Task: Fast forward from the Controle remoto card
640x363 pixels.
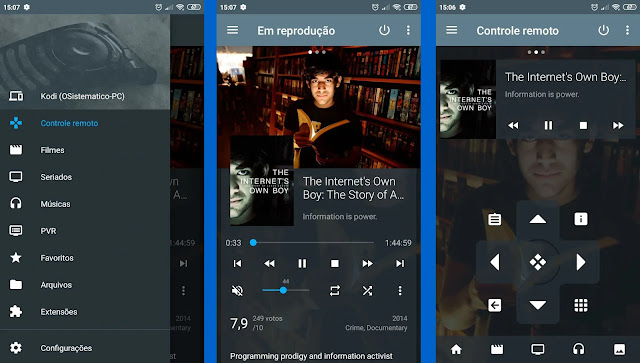Action: (x=618, y=125)
